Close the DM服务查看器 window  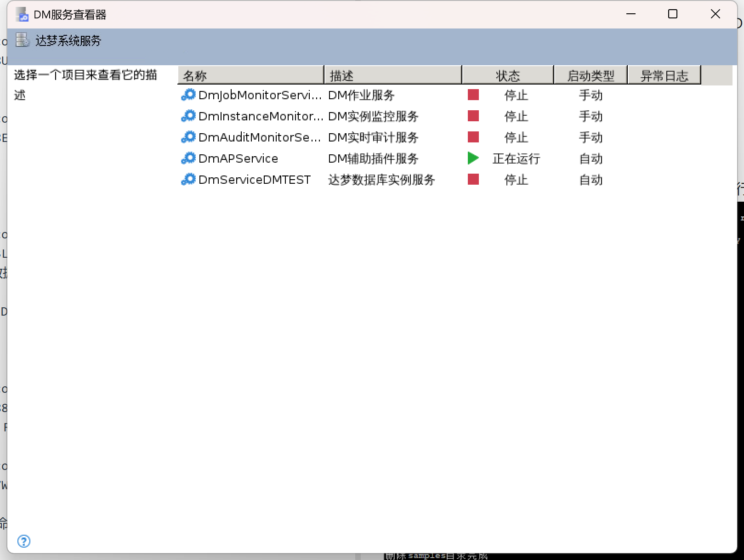(716, 14)
